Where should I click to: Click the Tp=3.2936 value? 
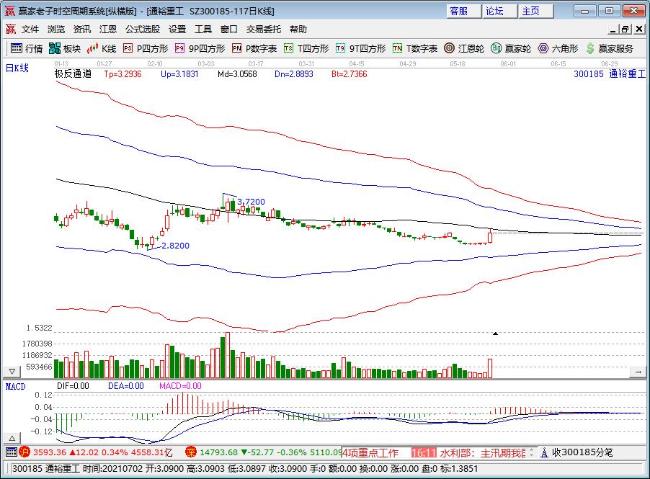[x=123, y=74]
